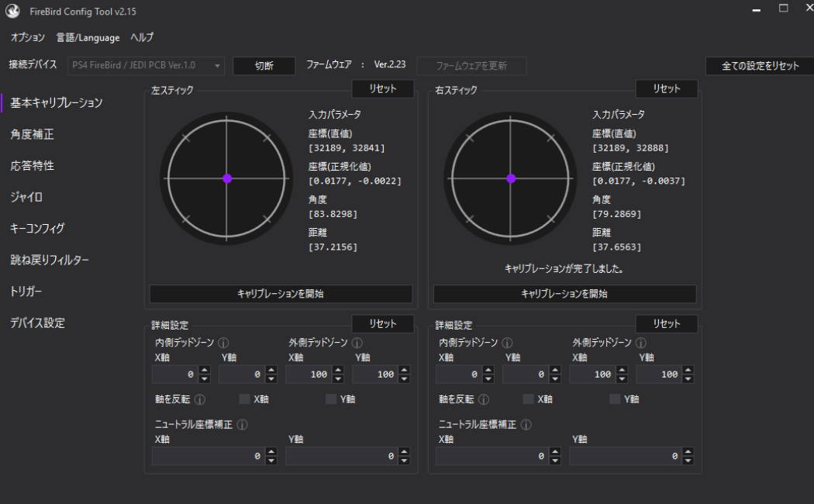Increase left stick inner deadzone X軸 value
This screenshot has height=504, width=814.
coord(205,370)
